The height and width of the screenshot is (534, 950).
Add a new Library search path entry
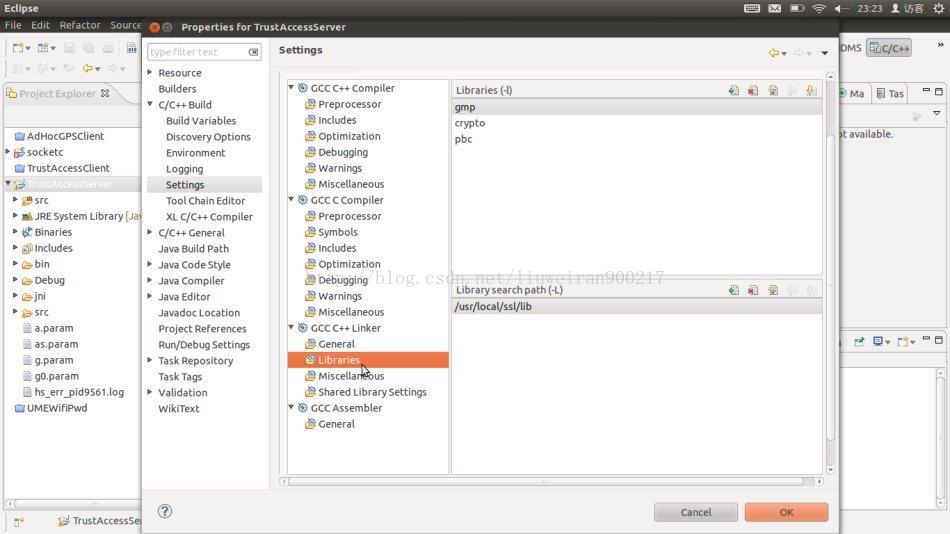pyautogui.click(x=734, y=290)
